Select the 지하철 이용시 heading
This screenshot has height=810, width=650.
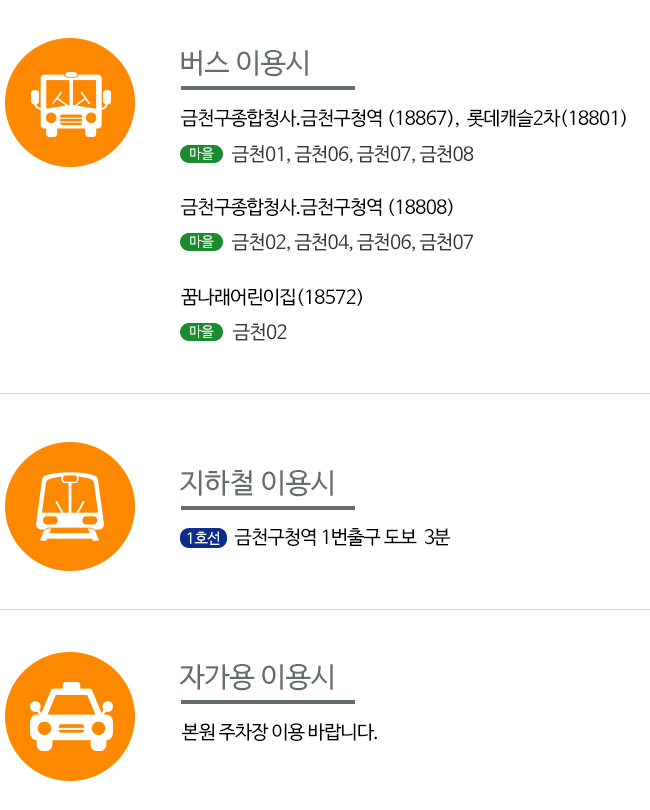(x=257, y=482)
